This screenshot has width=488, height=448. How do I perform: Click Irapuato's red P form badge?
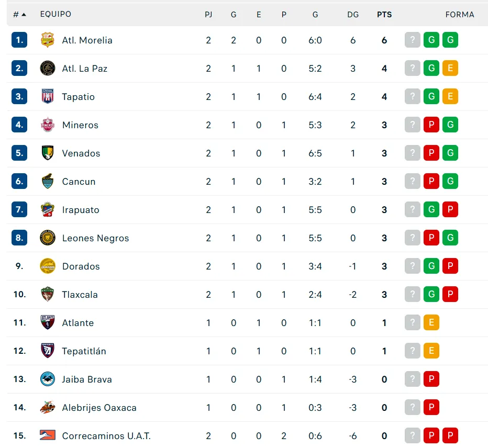click(450, 210)
